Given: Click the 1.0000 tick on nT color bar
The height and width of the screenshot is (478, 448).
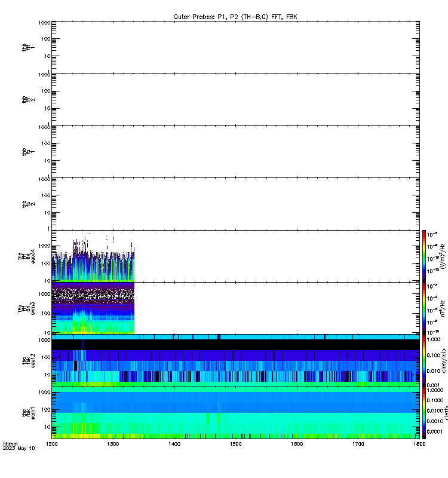Looking at the screenshot, I should point(435,390).
